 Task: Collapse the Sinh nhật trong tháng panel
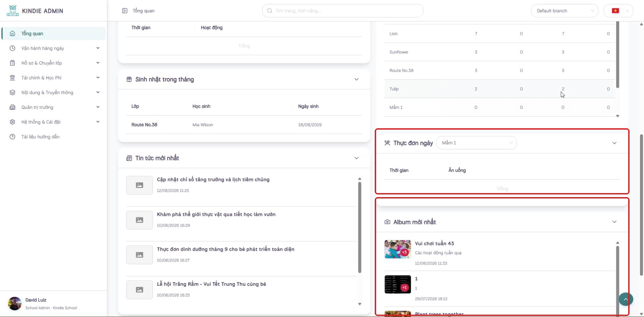pos(357,80)
